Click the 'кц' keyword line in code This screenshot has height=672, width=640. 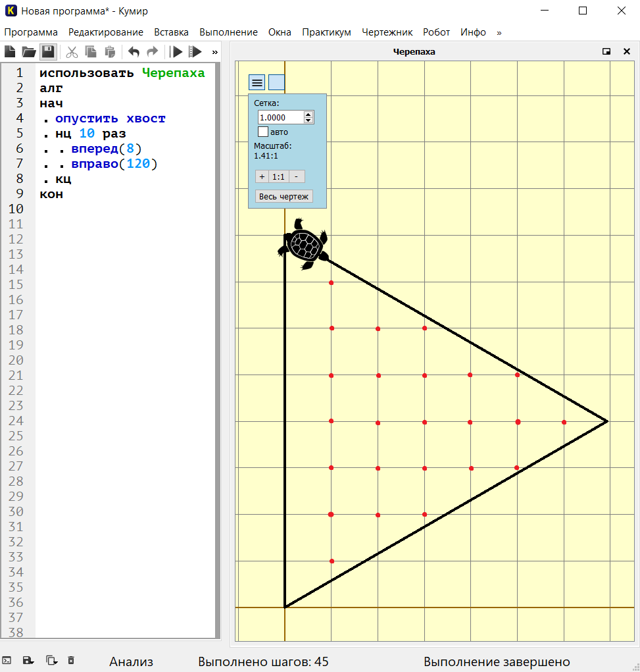click(63, 179)
